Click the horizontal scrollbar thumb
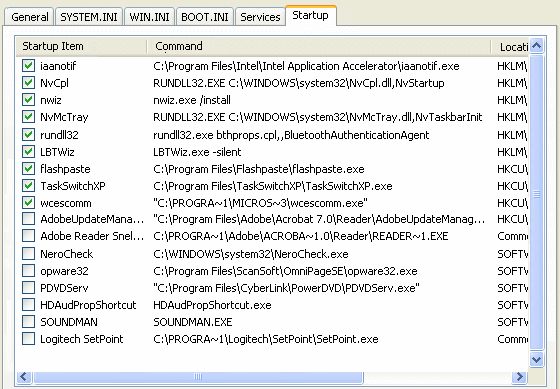The image size is (560, 389). click(x=198, y=376)
